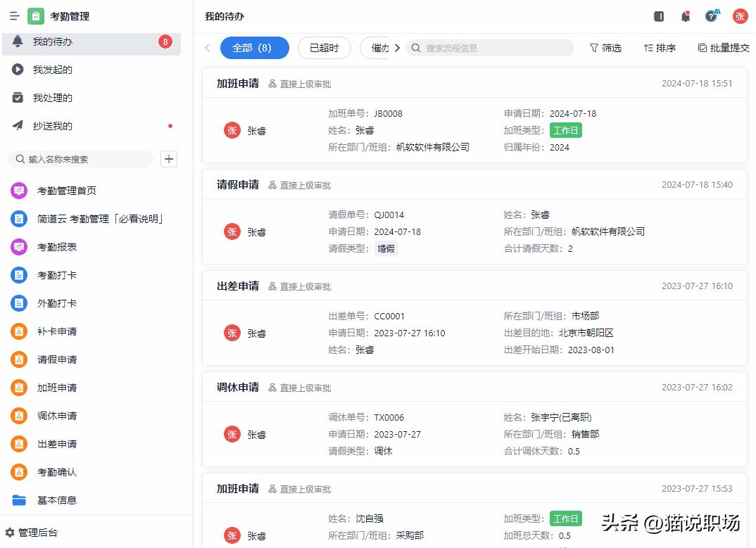Click the 张睿 avatar in the CC0001 card
Viewport: 756px width, 548px height.
[232, 333]
